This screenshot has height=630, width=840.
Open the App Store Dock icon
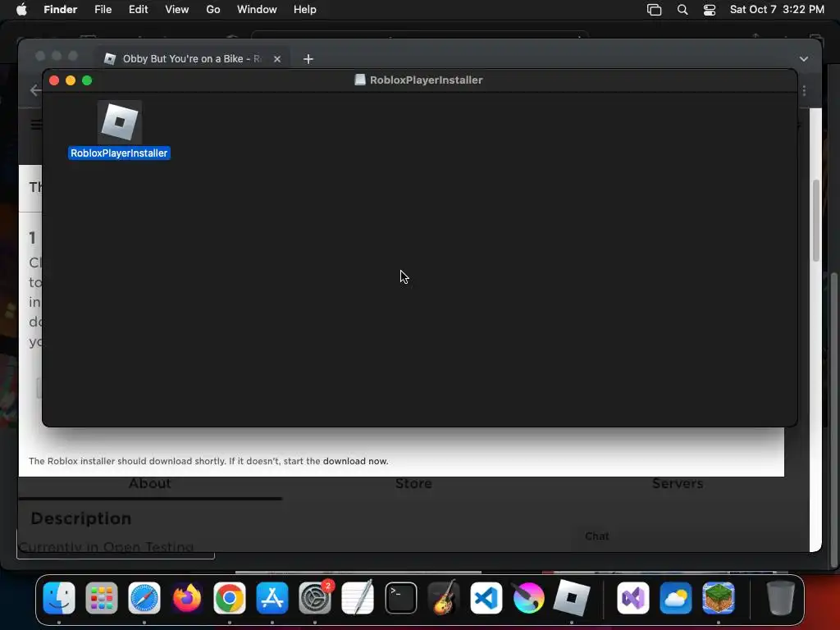(x=272, y=598)
